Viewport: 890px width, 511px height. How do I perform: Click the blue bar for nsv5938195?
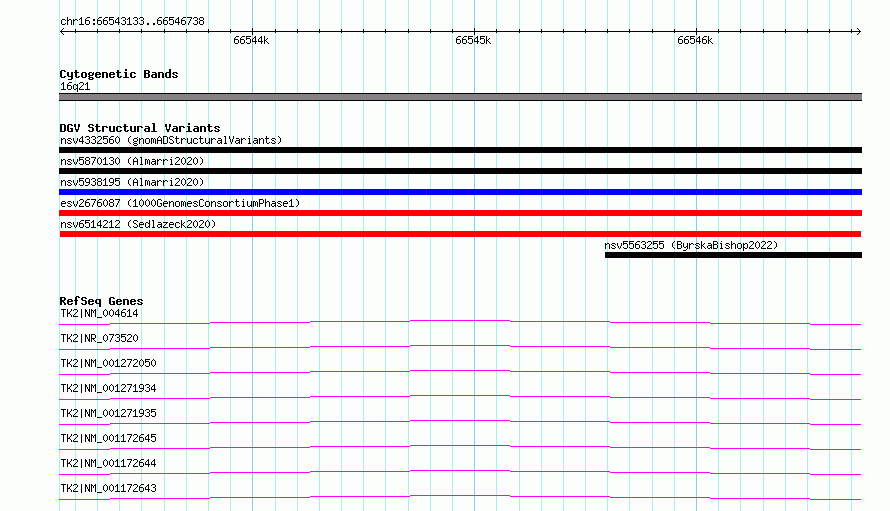460,192
